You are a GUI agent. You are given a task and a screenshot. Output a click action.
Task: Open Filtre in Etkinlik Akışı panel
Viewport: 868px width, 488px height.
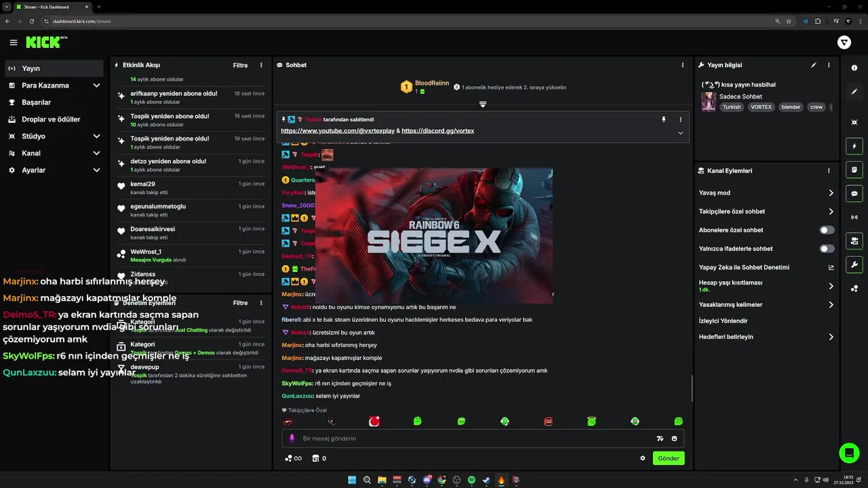coord(240,65)
